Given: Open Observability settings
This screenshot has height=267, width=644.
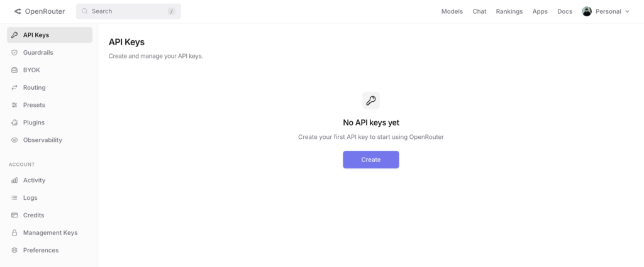Looking at the screenshot, I should coord(50,140).
